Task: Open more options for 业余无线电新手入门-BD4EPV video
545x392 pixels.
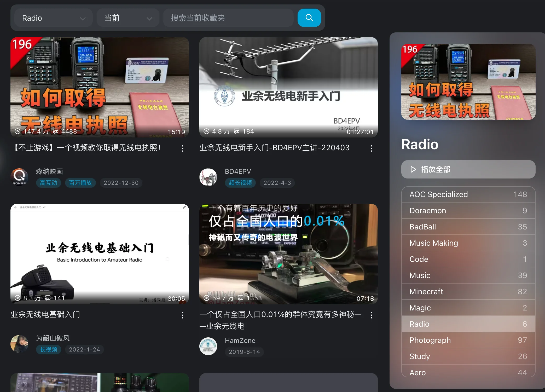Action: click(371, 148)
